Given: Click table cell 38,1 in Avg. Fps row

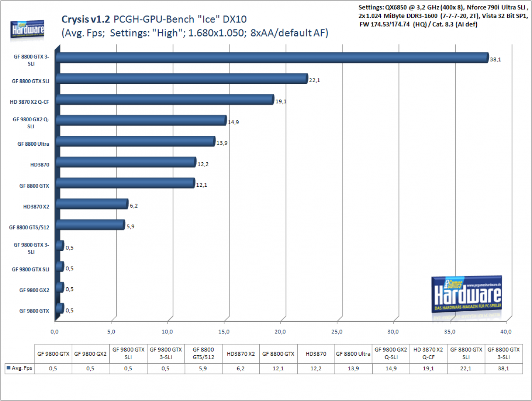Looking at the screenshot, I should (504, 368).
